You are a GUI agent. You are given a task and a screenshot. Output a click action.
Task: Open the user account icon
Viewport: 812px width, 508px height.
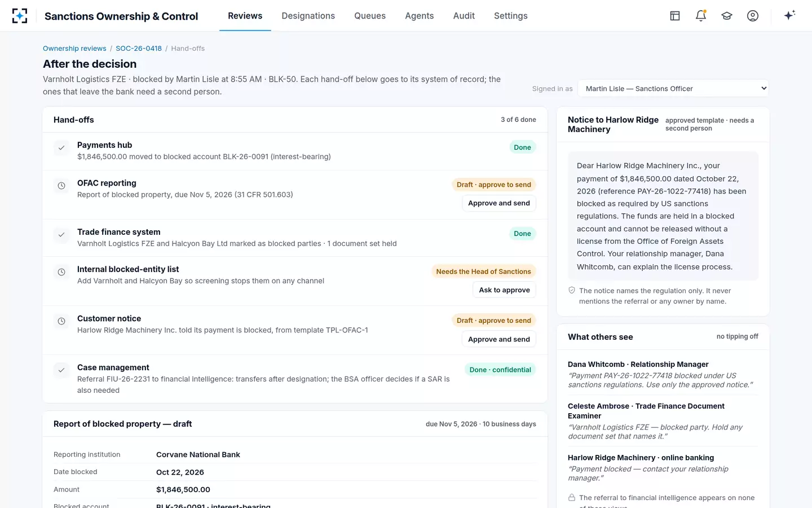pos(753,16)
